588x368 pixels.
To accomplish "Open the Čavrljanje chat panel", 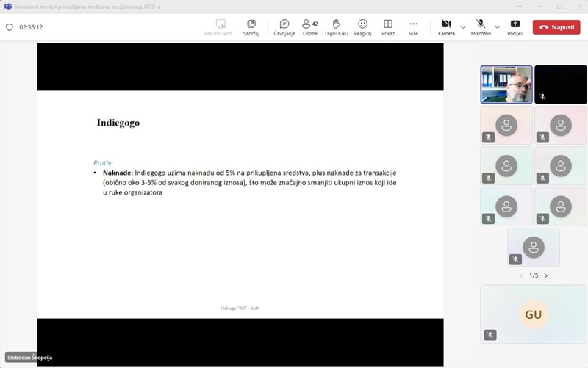I will (284, 27).
